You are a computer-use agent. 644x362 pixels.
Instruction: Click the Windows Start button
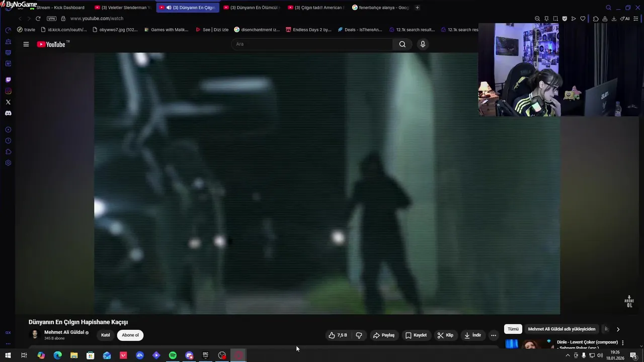[x=8, y=355]
